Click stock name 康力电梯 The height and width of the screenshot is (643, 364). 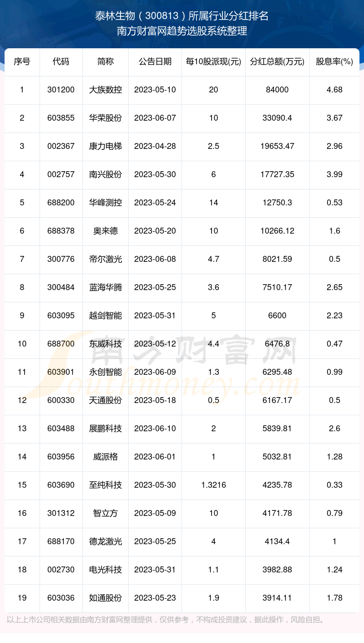106,146
